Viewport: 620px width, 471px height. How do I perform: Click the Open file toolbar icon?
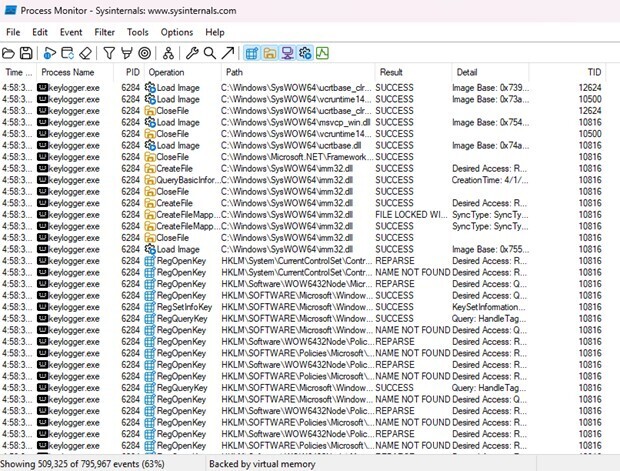[x=8, y=53]
